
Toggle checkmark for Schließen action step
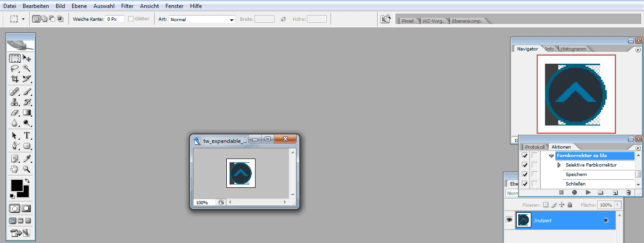pos(525,184)
